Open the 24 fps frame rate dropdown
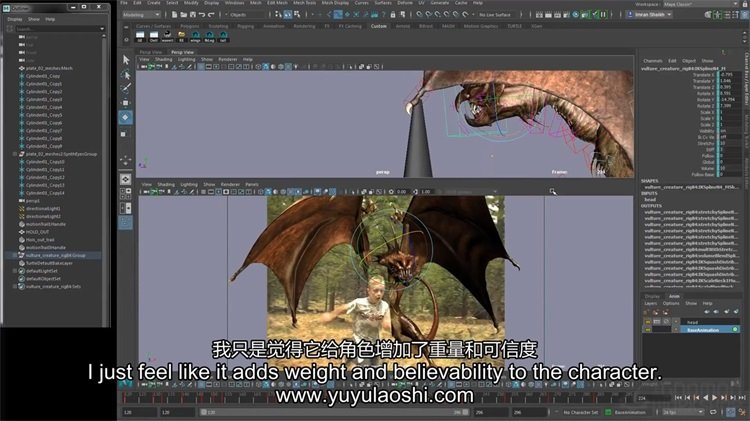Screen dimensions: 750x421 (x=684, y=412)
